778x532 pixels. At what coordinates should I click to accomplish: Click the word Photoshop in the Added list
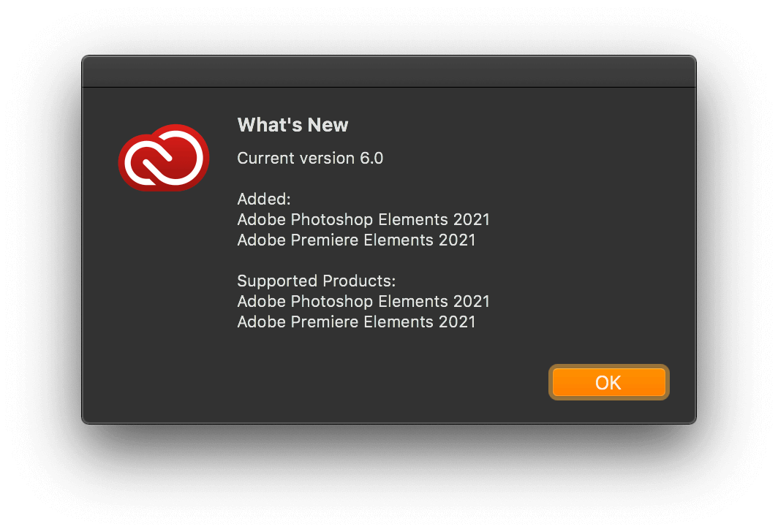[x=332, y=220]
